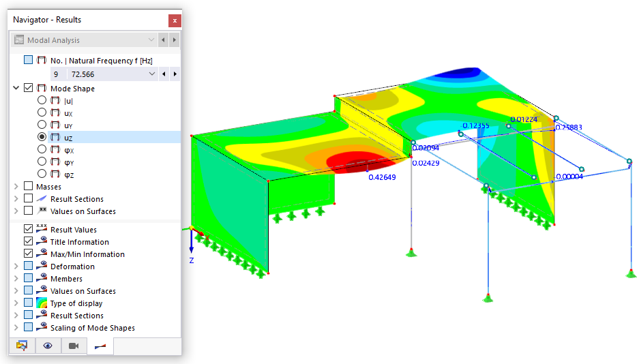Close the Navigator - Results panel
Image resolution: width=639 pixels, height=364 pixels.
pyautogui.click(x=175, y=20)
